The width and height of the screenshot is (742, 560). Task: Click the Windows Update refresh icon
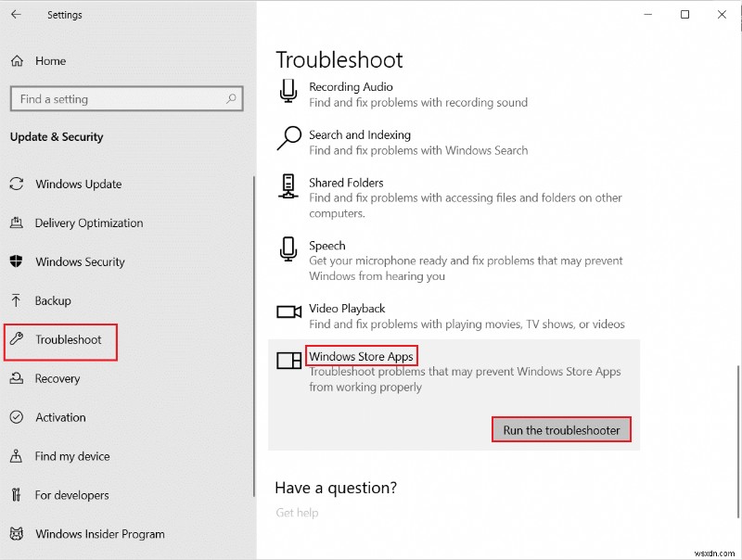[16, 184]
